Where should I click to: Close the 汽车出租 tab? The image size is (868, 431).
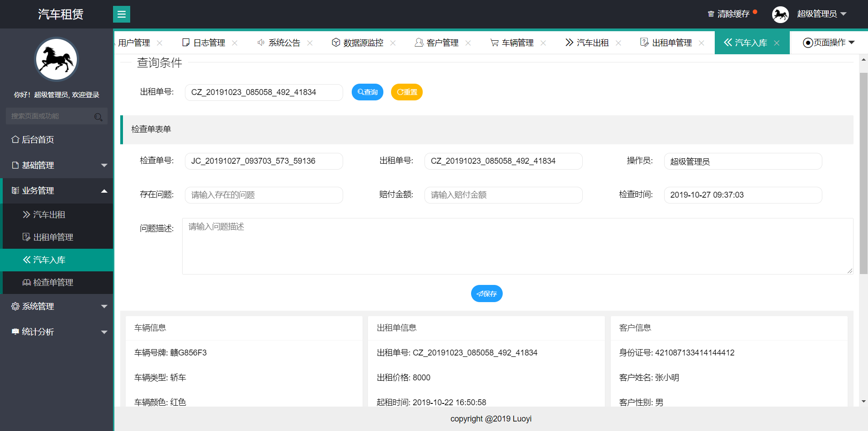pyautogui.click(x=618, y=43)
